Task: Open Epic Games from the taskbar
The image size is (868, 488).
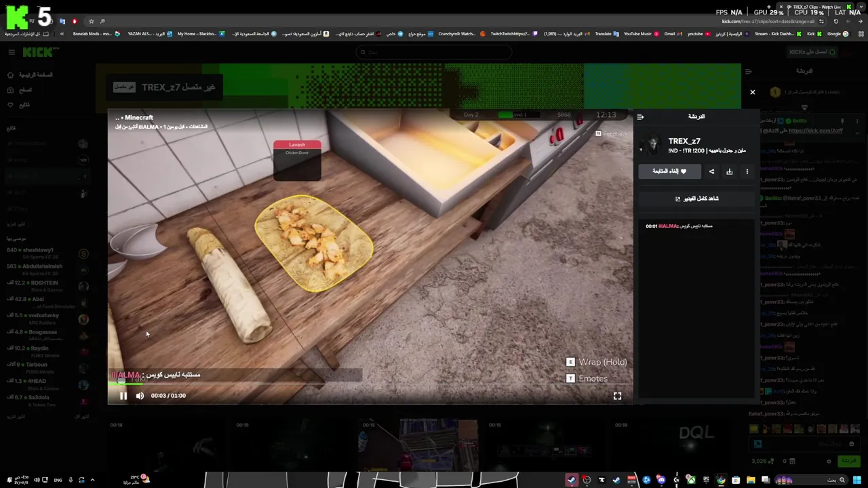Action: pos(706,481)
